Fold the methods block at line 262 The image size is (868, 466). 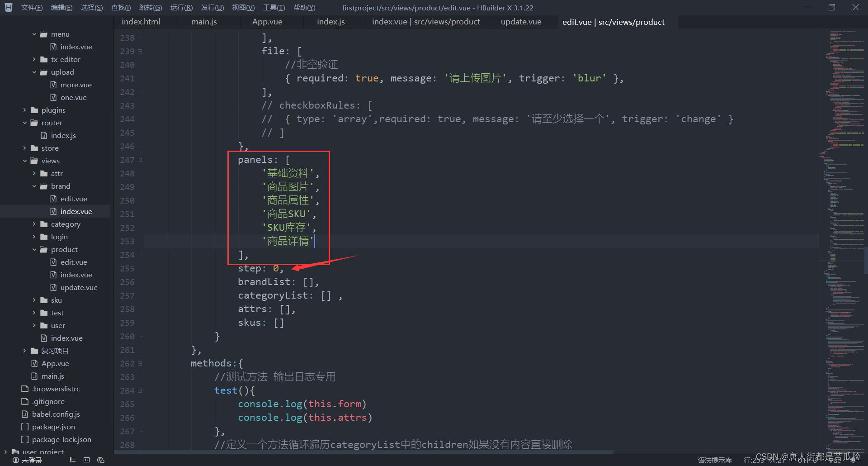pyautogui.click(x=140, y=363)
